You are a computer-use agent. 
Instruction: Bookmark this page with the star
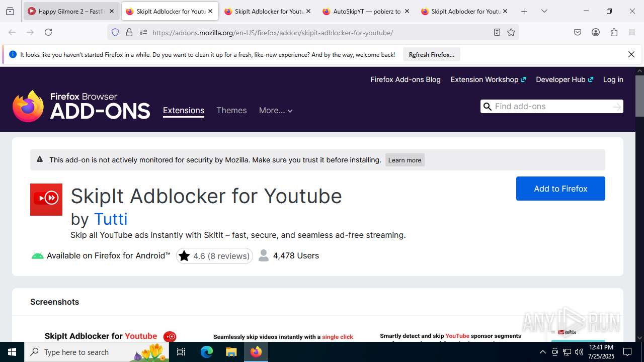pyautogui.click(x=511, y=32)
